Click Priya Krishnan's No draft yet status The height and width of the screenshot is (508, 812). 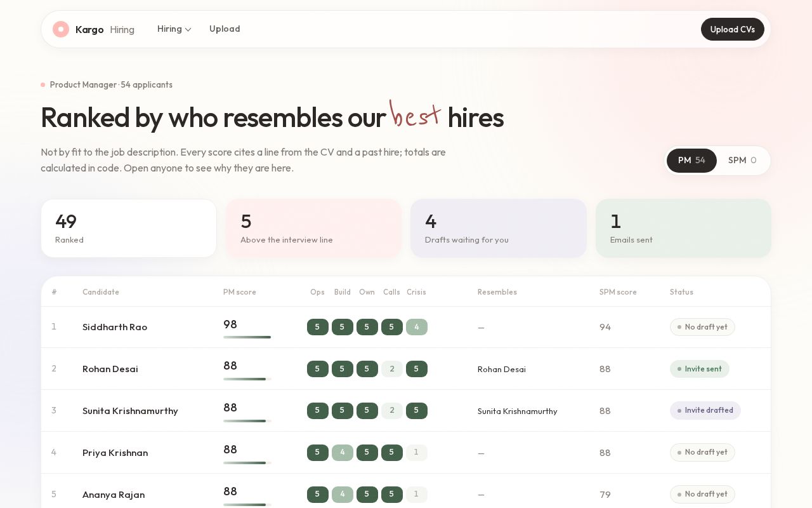click(x=702, y=452)
